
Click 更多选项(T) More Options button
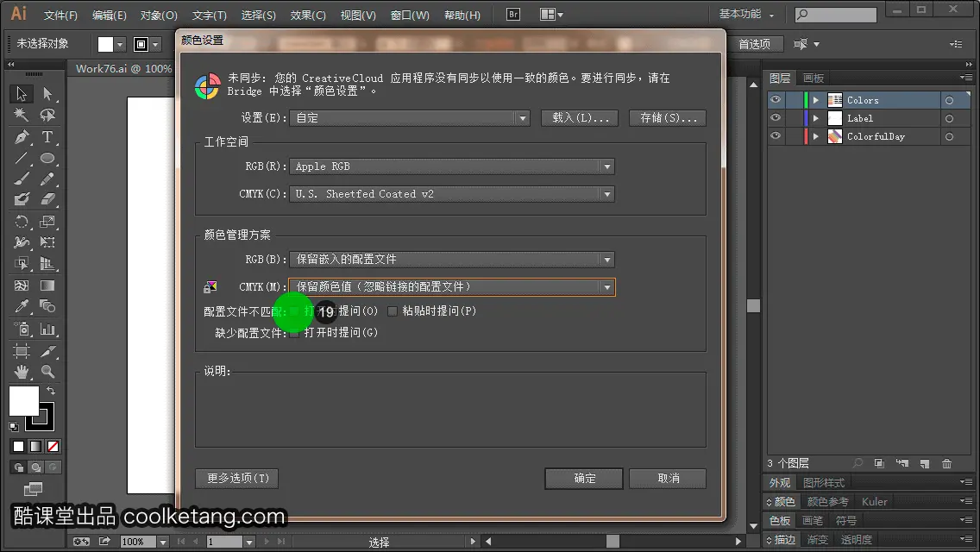[237, 478]
